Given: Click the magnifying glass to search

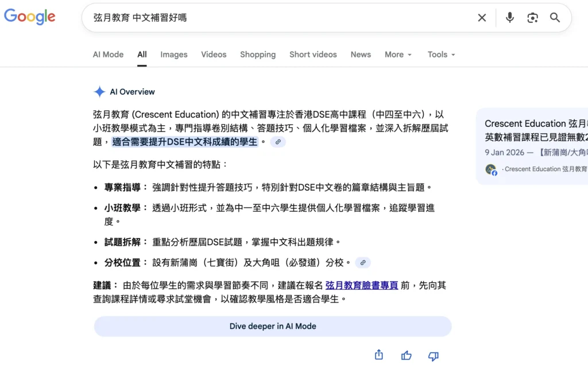Looking at the screenshot, I should [554, 18].
